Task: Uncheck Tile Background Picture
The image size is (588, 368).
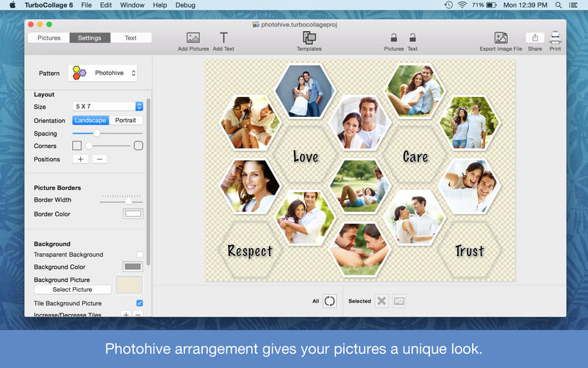Action: click(140, 303)
